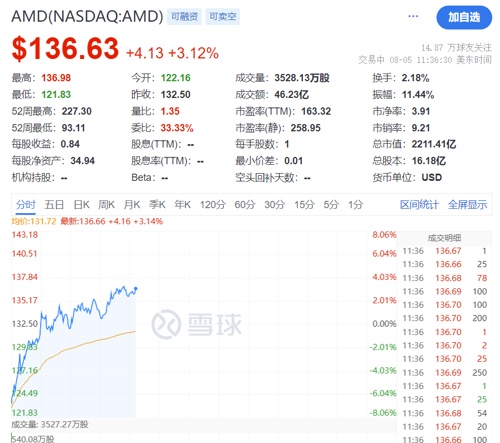Select the 分时 chart tab

tap(26, 204)
